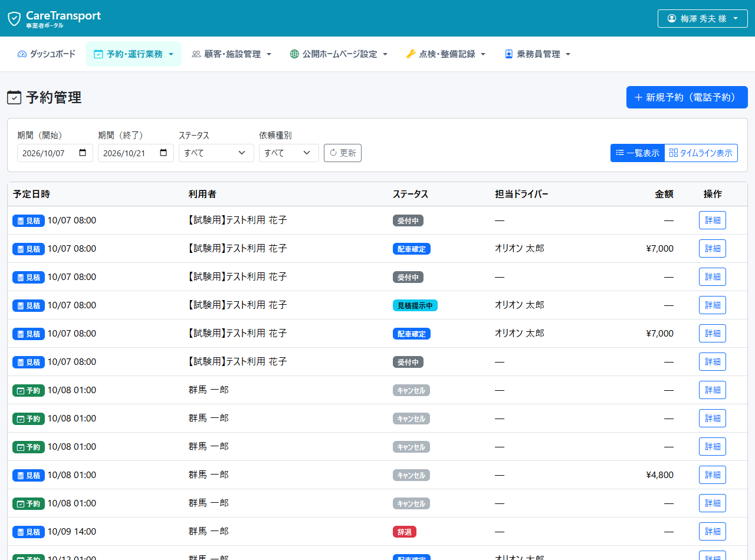Image resolution: width=755 pixels, height=560 pixels.
Task: Open the 依頼種別 filter dropdown
Action: coord(289,153)
